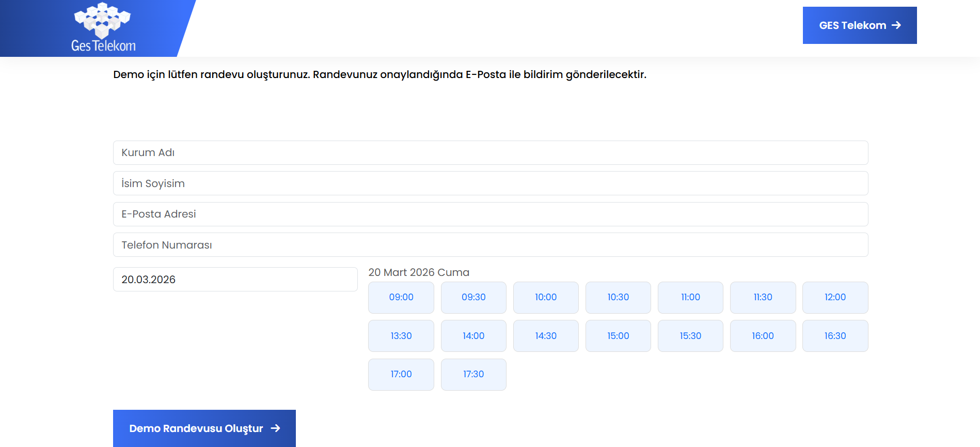The width and height of the screenshot is (980, 447).
Task: Click the Ges Telekom logo
Action: pyautogui.click(x=103, y=28)
